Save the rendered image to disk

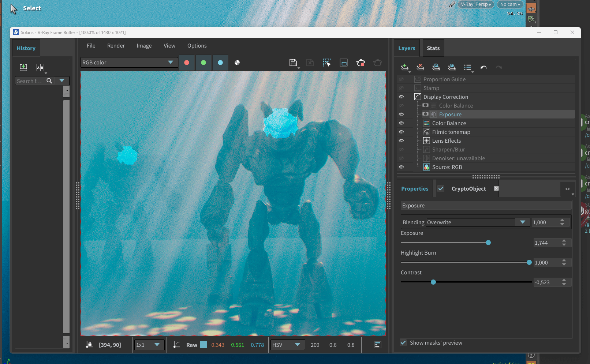tap(293, 63)
